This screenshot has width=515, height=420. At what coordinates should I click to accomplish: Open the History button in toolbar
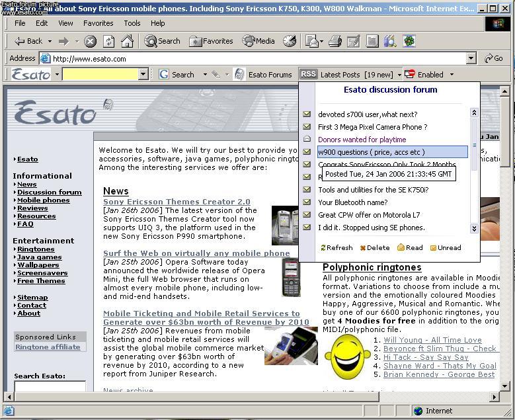pos(290,41)
